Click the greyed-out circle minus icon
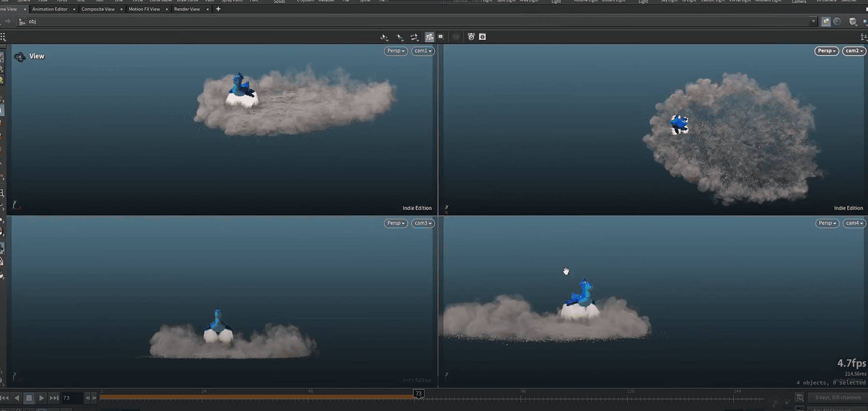Viewport: 868px width, 411px height. pos(456,37)
